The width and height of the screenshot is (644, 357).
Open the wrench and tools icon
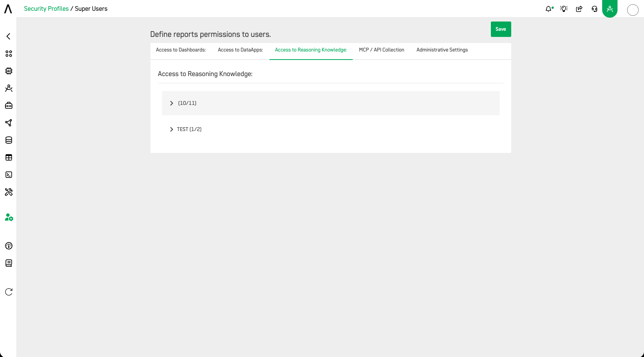pyautogui.click(x=9, y=192)
